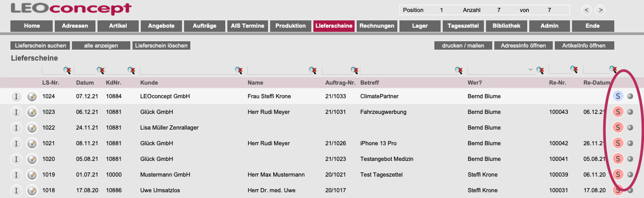The width and height of the screenshot is (644, 198).
Task: Toggle gray status dot for row 1019
Action: (x=630, y=174)
